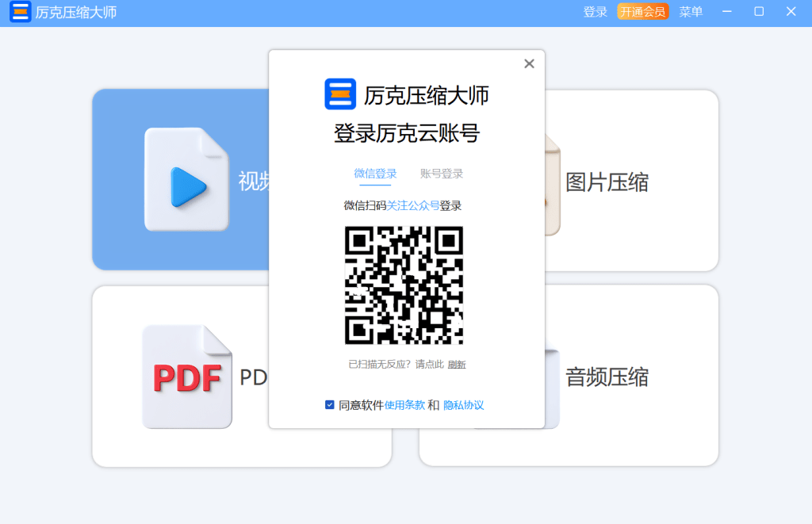Open 隐私协议 link
This screenshot has width=812, height=524.
[463, 405]
